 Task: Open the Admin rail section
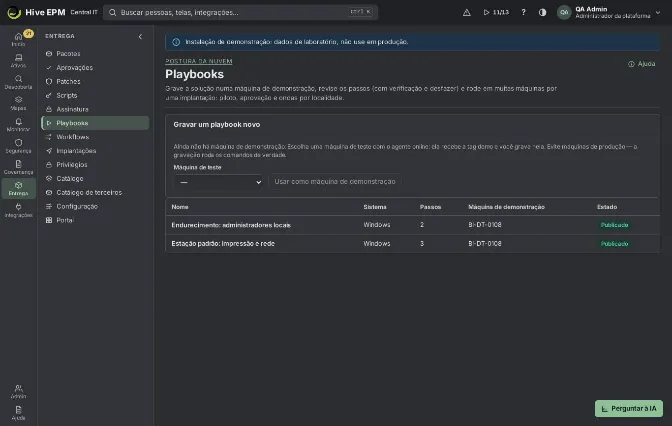(18, 391)
